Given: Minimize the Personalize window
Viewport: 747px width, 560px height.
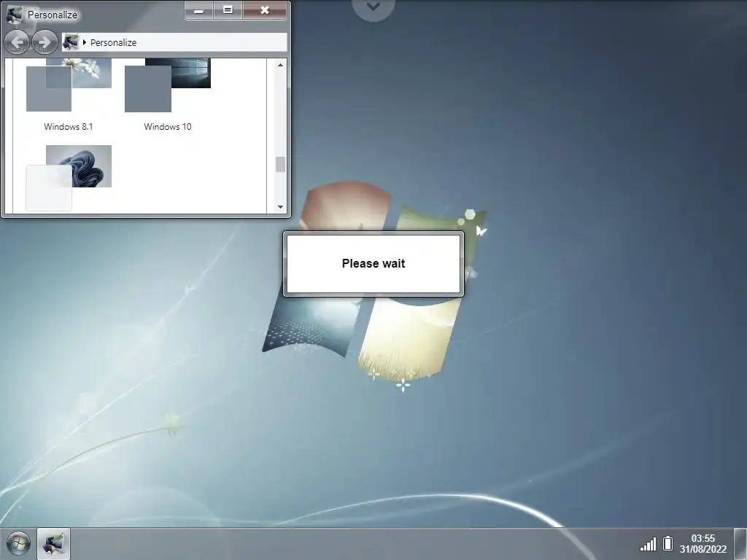Looking at the screenshot, I should [x=199, y=10].
